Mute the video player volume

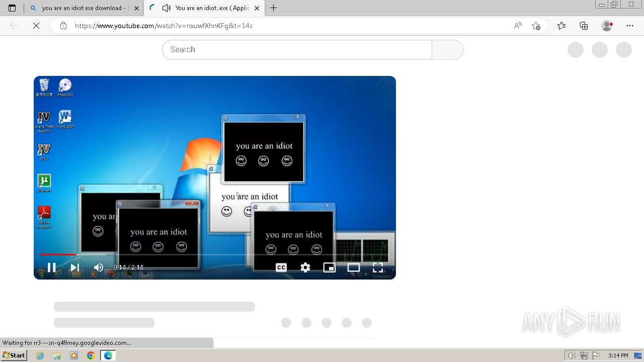[x=98, y=267]
